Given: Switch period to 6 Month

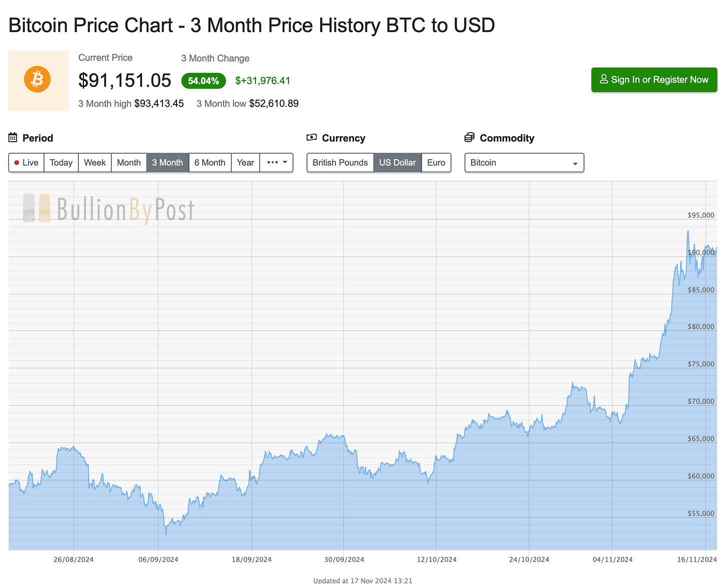Looking at the screenshot, I should click(x=210, y=163).
